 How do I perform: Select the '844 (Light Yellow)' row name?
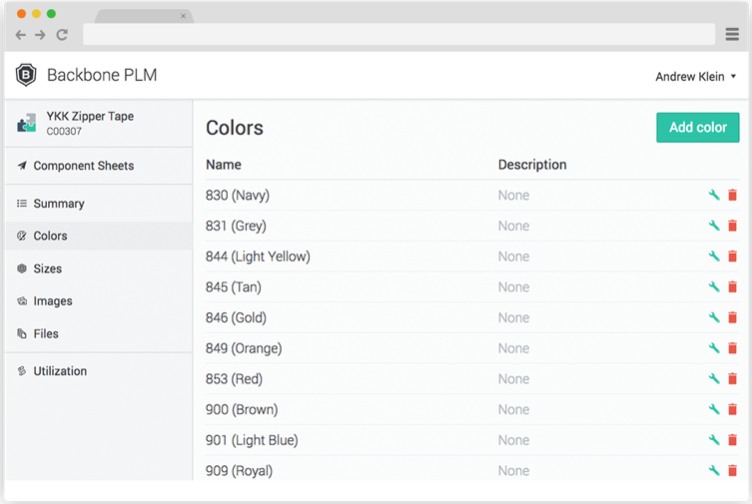(x=258, y=257)
